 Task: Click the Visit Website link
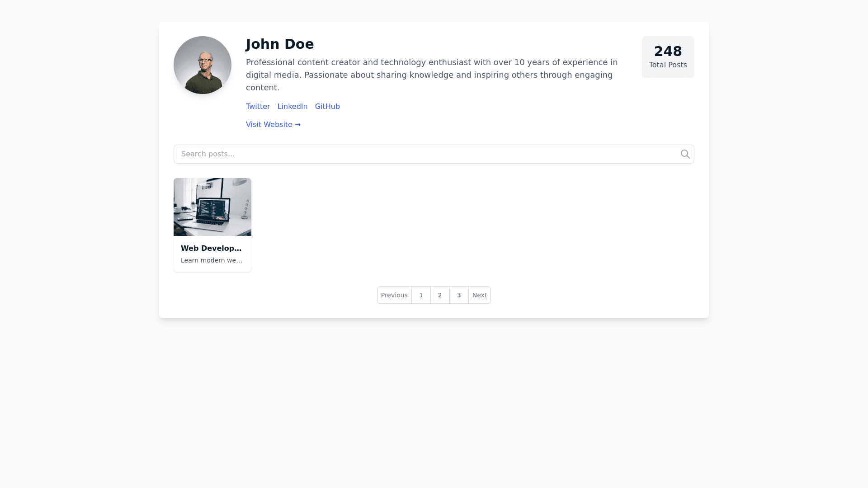[269, 124]
